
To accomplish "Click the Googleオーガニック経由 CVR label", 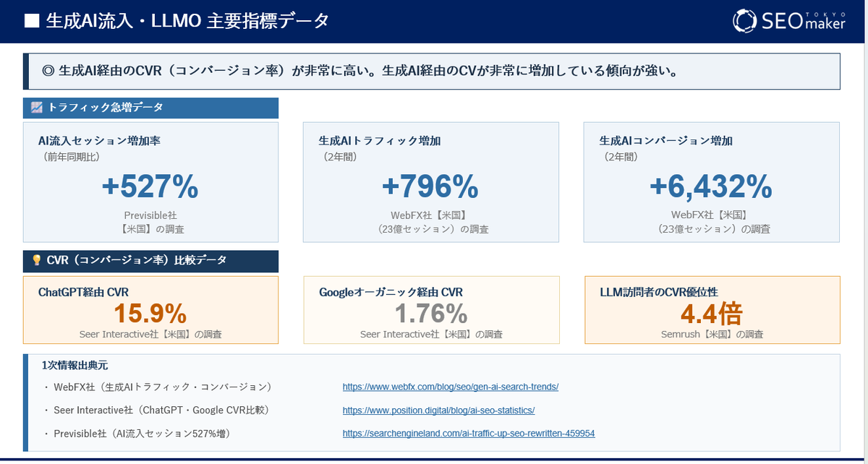I will pyautogui.click(x=391, y=292).
